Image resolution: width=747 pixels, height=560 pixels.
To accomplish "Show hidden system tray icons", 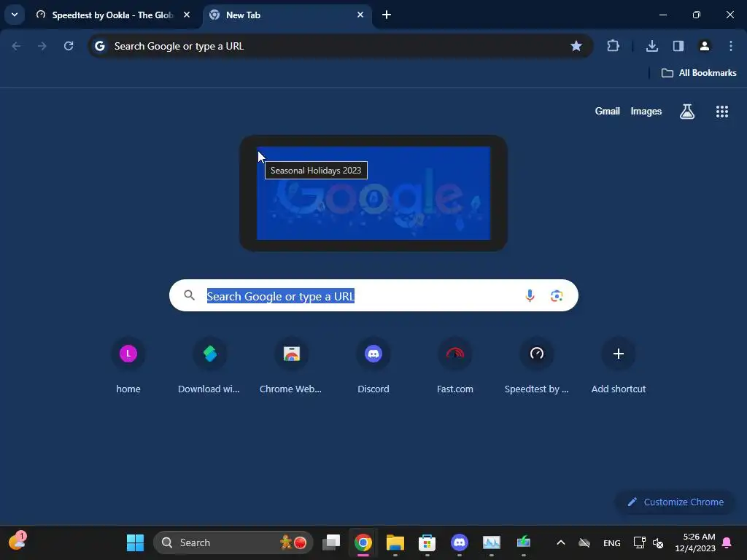I will (561, 542).
